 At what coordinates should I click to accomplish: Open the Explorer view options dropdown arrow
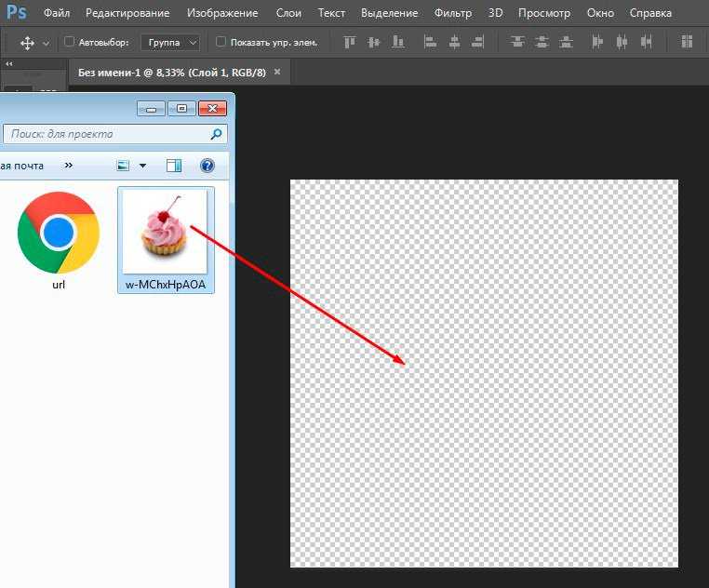(x=143, y=166)
